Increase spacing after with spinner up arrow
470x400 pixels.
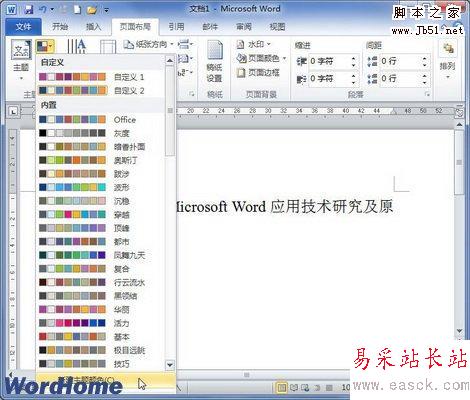[x=424, y=76]
